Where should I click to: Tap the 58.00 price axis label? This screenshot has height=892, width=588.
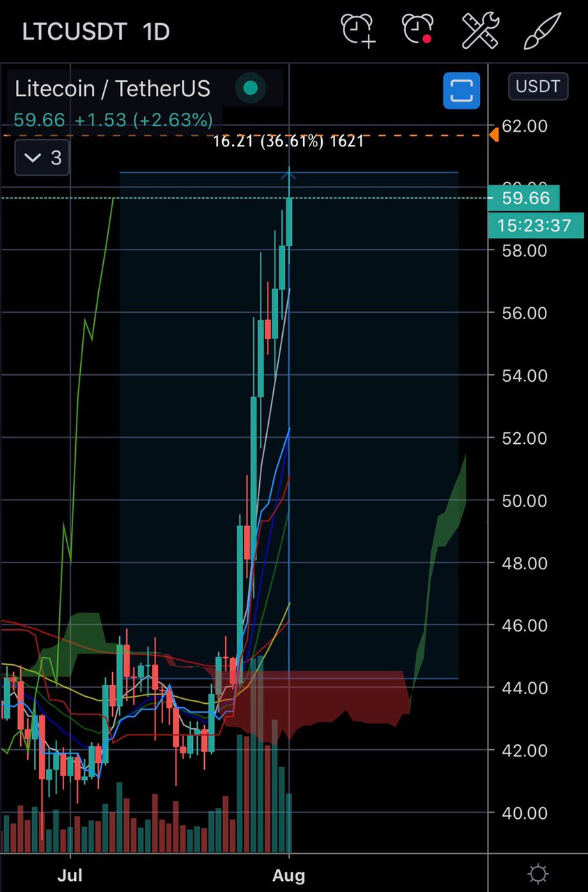click(525, 250)
